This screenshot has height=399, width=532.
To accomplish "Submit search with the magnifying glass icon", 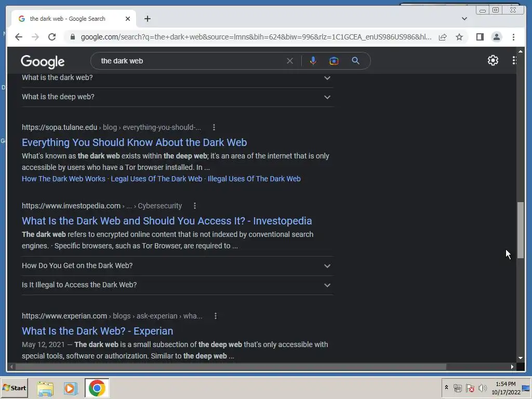I will pyautogui.click(x=355, y=61).
